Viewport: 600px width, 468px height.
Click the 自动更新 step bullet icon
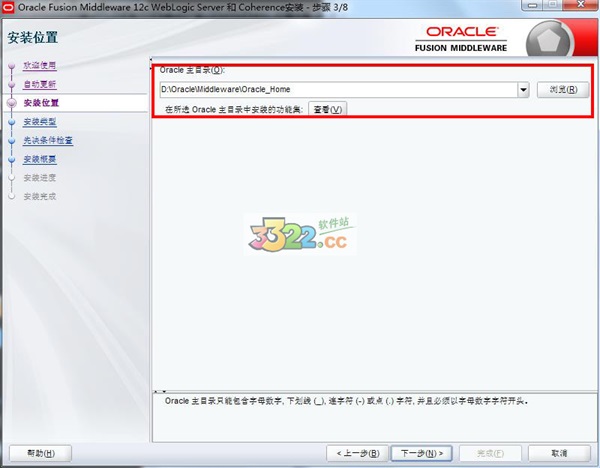tap(11, 85)
